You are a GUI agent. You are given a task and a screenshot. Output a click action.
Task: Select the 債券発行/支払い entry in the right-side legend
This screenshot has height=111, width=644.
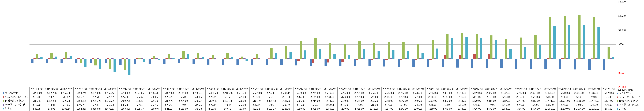pos(627,101)
